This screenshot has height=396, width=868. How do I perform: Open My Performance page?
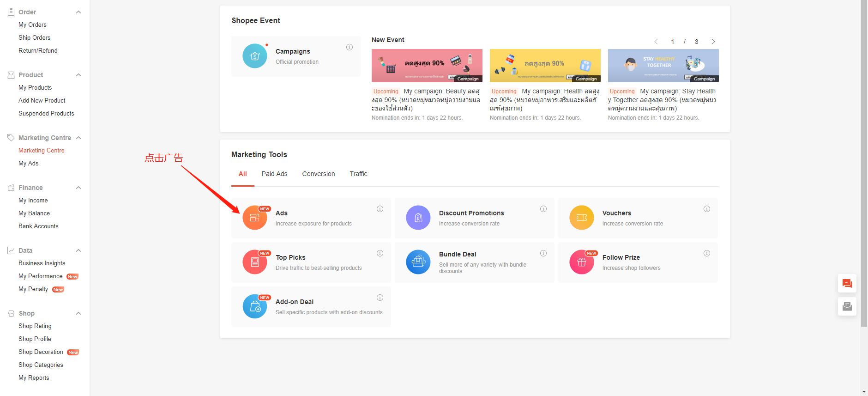41,276
